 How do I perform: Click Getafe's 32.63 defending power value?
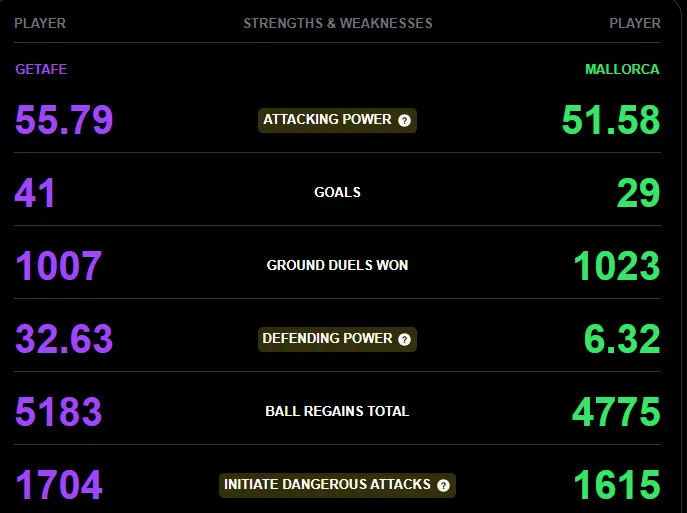[64, 339]
